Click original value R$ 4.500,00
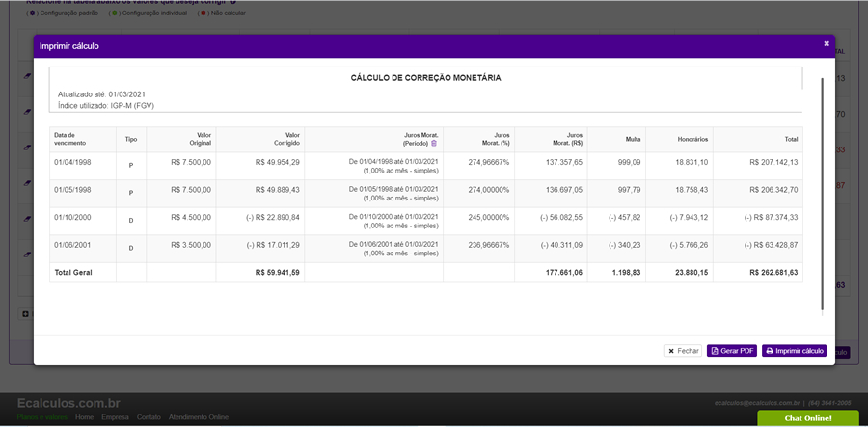This screenshot has width=868, height=427. point(191,217)
